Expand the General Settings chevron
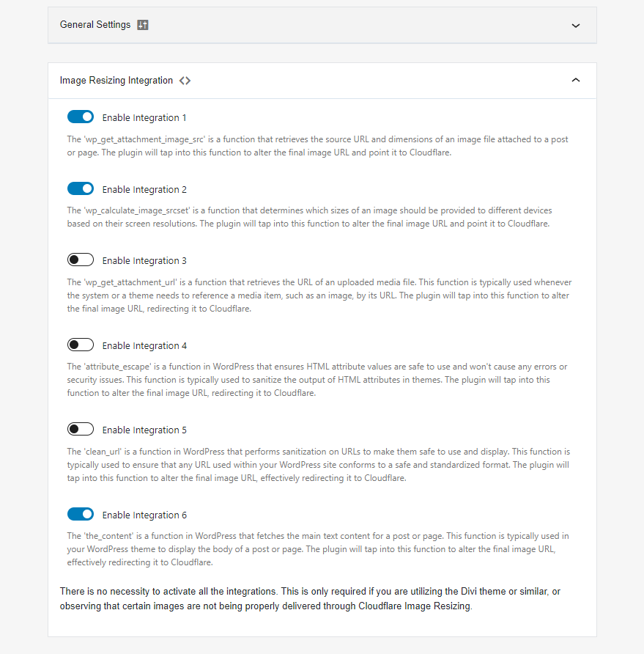Image resolution: width=644 pixels, height=654 pixels. (576, 26)
